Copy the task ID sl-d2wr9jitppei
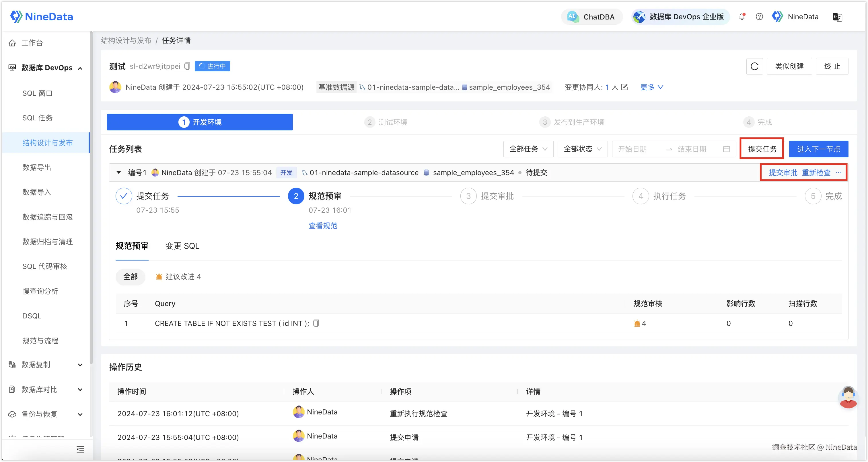 click(x=187, y=66)
